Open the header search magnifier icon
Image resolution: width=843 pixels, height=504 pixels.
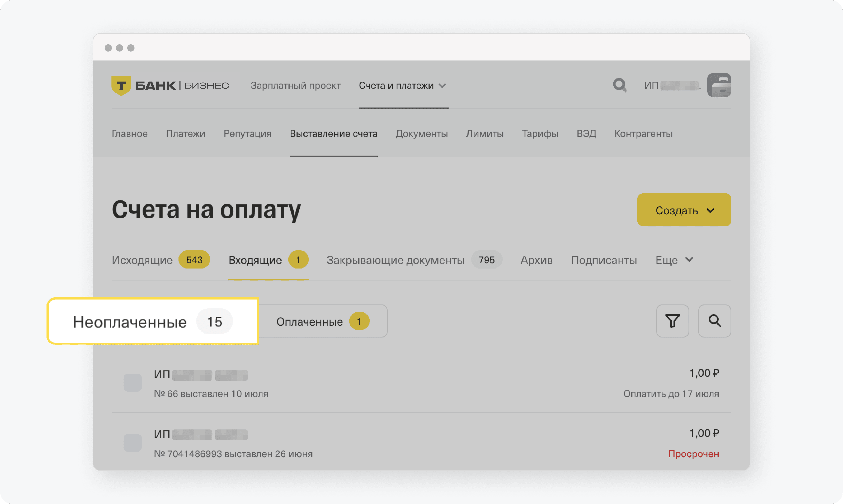pyautogui.click(x=620, y=85)
